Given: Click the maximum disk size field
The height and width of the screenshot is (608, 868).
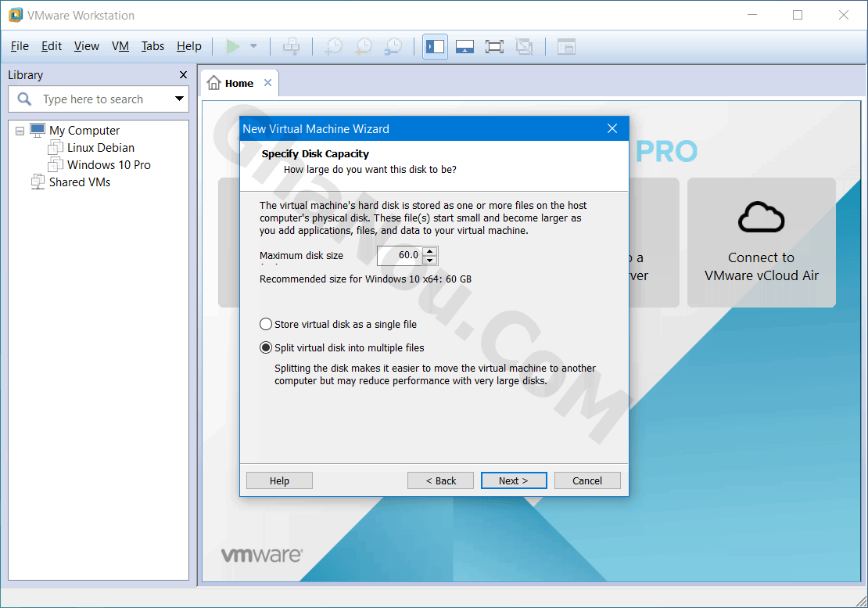Looking at the screenshot, I should point(400,255).
